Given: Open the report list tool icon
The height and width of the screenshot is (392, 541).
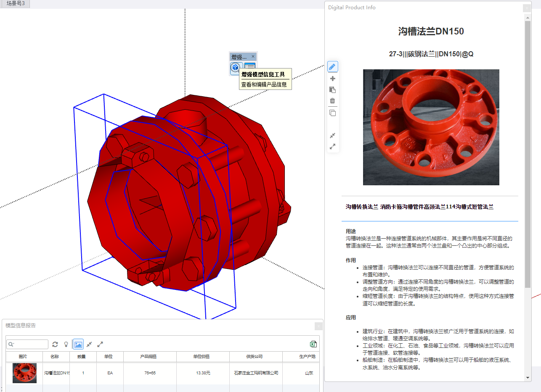Looking at the screenshot, I should [250, 67].
